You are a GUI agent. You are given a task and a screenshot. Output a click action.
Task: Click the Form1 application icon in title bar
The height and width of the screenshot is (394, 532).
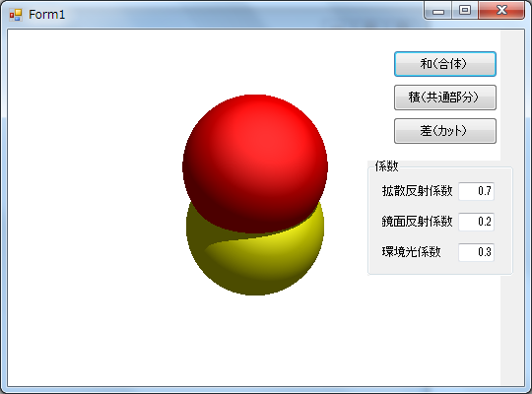16,15
